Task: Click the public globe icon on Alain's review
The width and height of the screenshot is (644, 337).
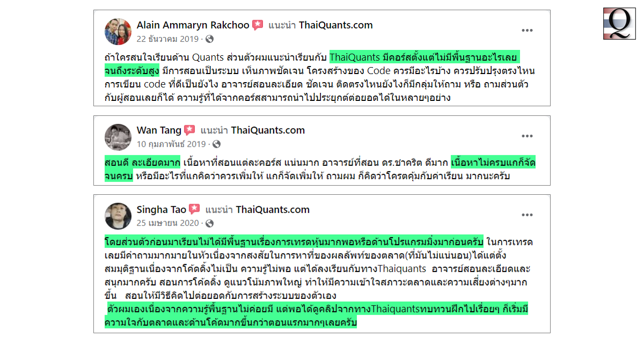Action: (x=209, y=39)
